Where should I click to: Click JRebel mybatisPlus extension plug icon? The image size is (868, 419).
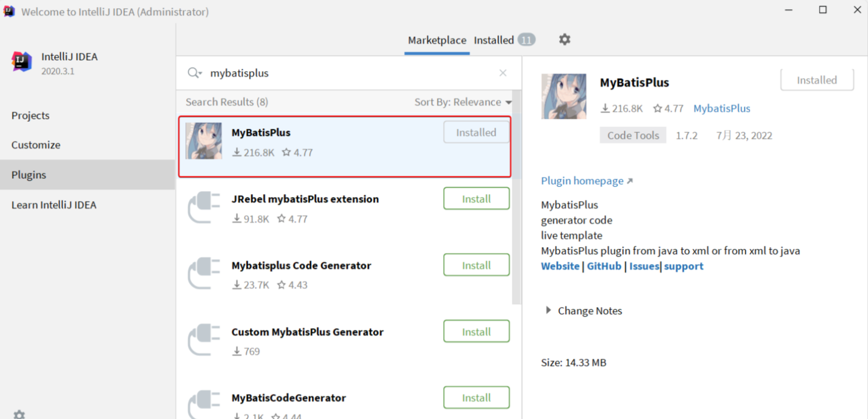pyautogui.click(x=203, y=207)
